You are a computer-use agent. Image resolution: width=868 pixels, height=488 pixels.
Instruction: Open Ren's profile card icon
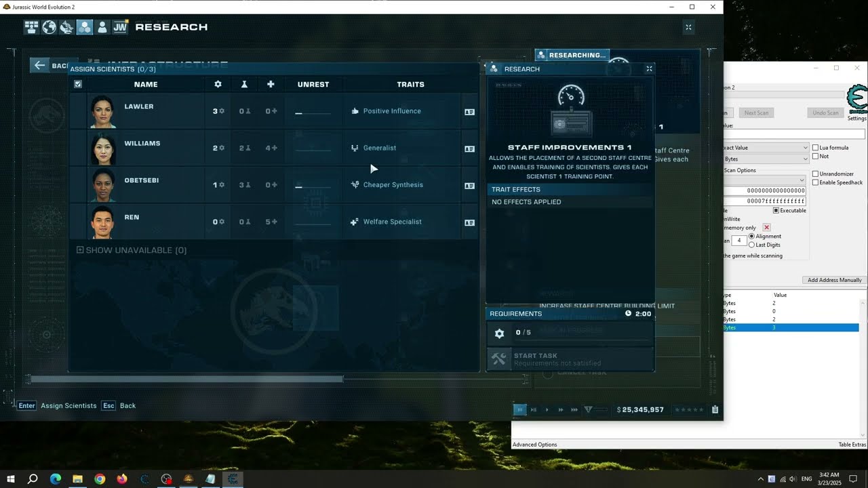click(469, 222)
